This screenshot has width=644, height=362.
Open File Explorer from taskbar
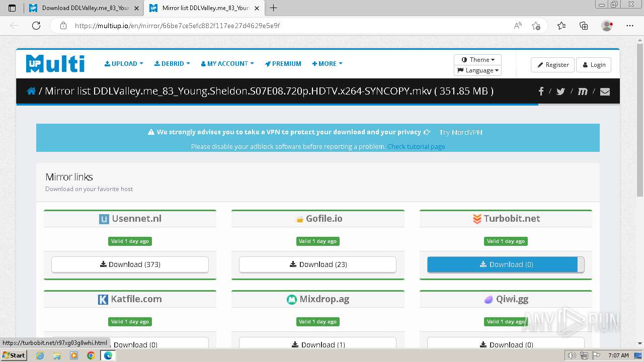pyautogui.click(x=57, y=355)
